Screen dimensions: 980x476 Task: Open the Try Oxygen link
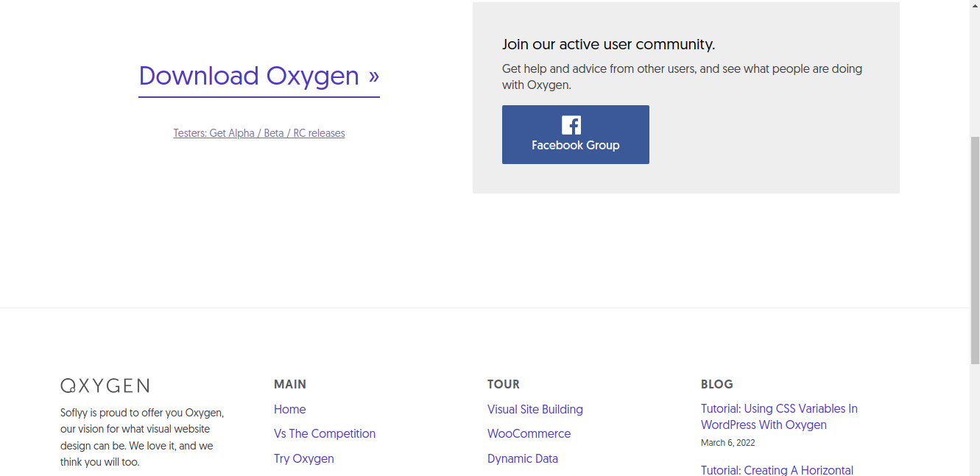[304, 458]
